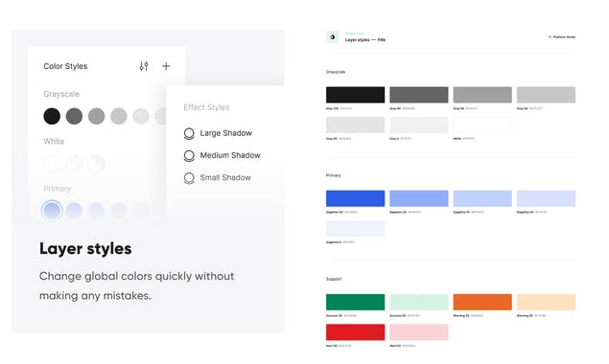The height and width of the screenshot is (364, 609).
Task: Select the pale blue Sapphire 10 swatch
Action: 482,198
